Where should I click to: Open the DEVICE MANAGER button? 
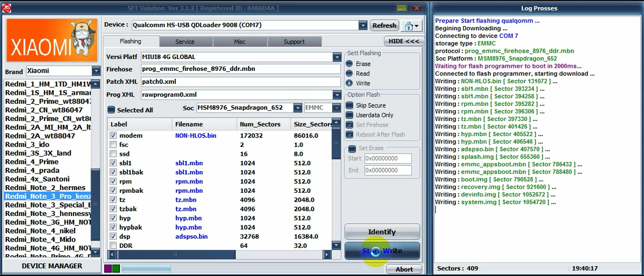point(52,266)
